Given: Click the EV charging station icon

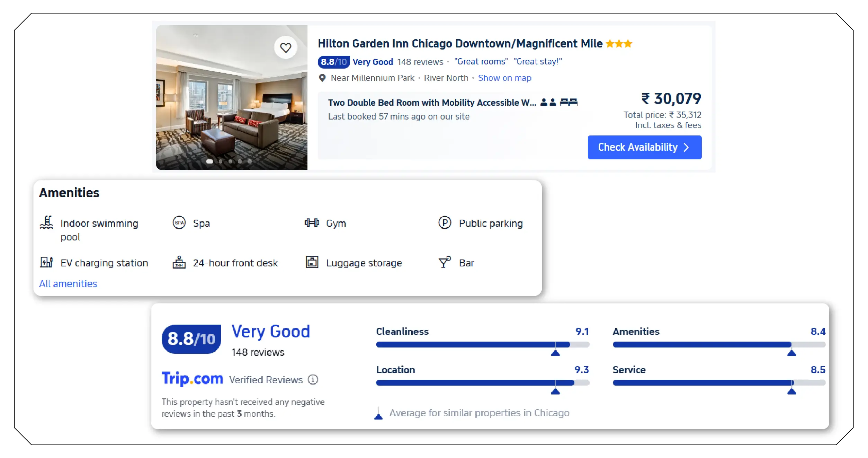Looking at the screenshot, I should click(x=46, y=262).
